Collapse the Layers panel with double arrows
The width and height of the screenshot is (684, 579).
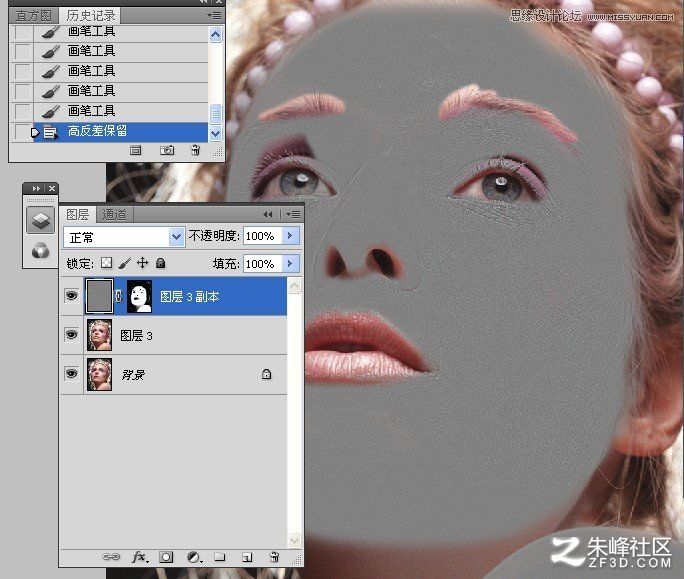coord(267,214)
